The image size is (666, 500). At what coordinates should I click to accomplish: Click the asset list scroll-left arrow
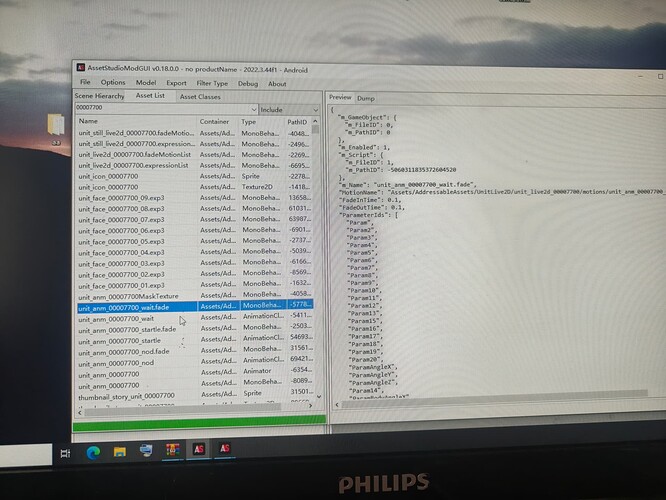[80, 412]
